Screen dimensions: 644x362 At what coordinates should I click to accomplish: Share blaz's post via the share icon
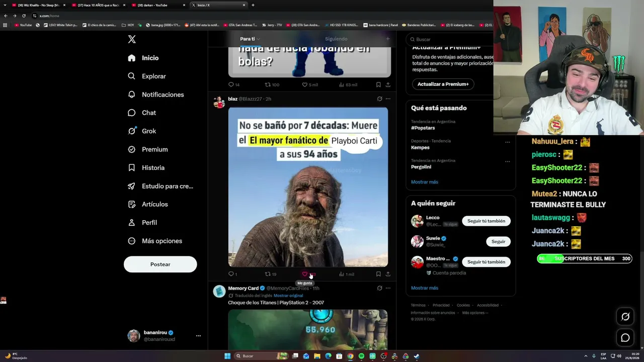(388, 274)
